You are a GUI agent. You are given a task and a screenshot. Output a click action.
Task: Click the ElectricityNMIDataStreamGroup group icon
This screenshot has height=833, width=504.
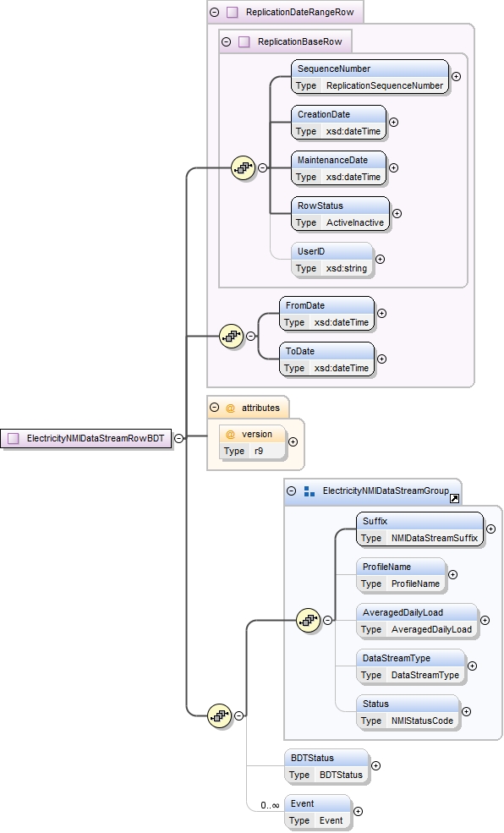click(x=310, y=491)
